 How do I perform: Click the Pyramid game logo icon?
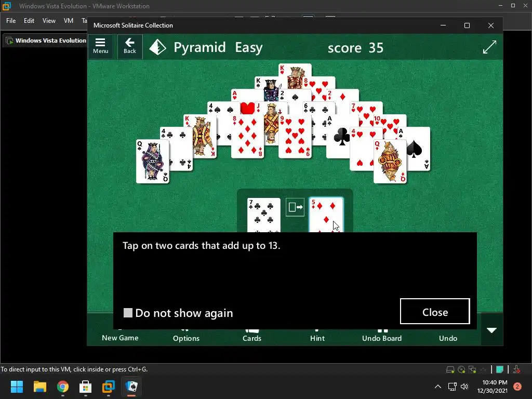pyautogui.click(x=158, y=47)
